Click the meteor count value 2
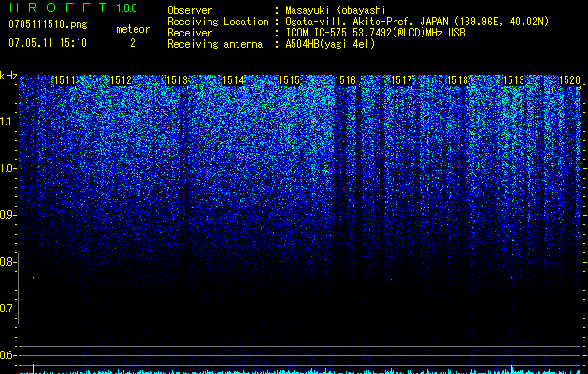 [133, 43]
